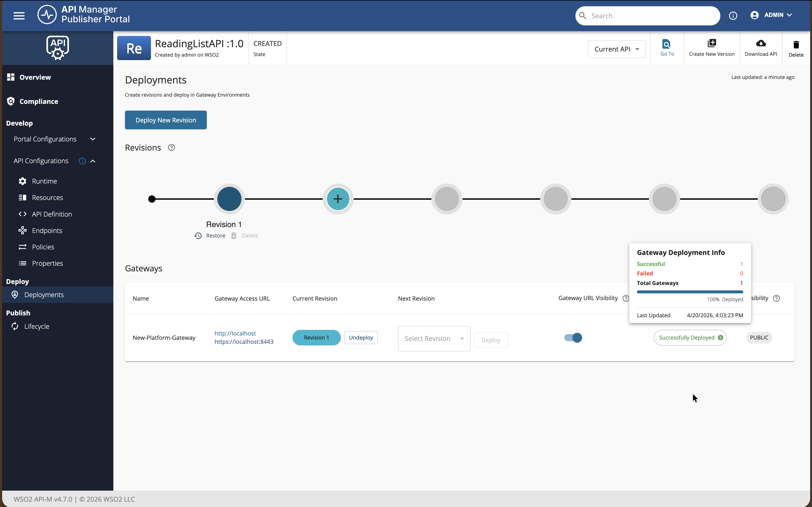The image size is (812, 507).
Task: Open the Current API dropdown
Action: [616, 49]
